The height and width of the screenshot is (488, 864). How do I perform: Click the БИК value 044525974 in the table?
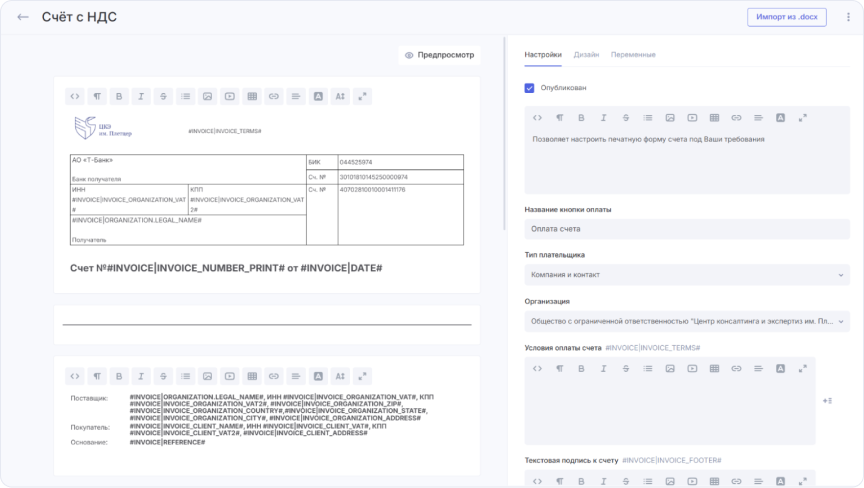tap(355, 162)
